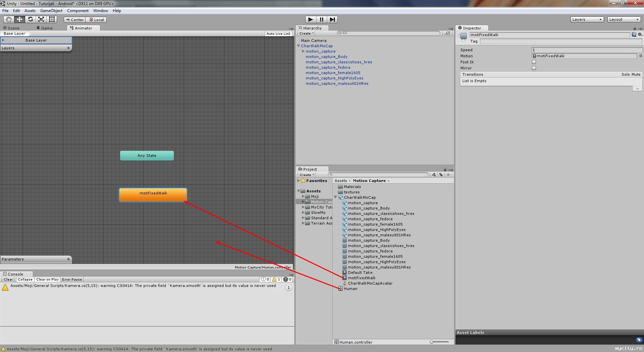Screen dimensions: 644x352
Task: Select the Move tool in toolbar
Action: point(19,19)
